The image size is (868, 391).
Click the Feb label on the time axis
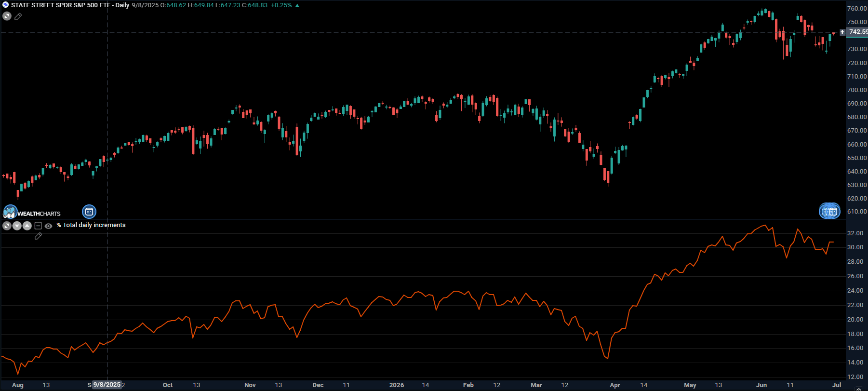(x=468, y=385)
